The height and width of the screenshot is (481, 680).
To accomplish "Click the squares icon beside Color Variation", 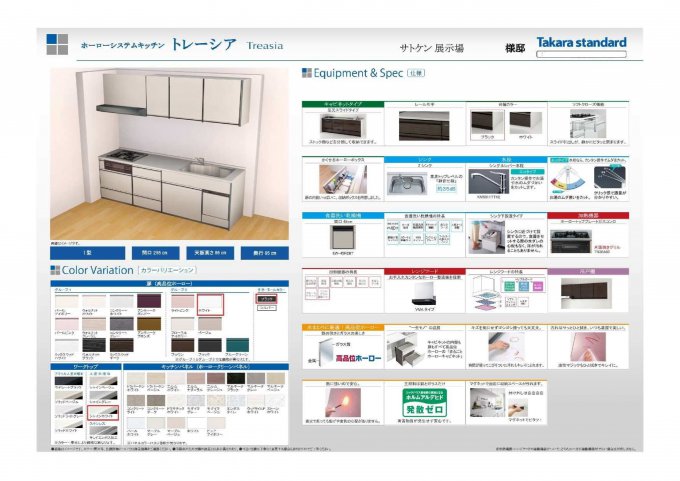I will [55, 270].
